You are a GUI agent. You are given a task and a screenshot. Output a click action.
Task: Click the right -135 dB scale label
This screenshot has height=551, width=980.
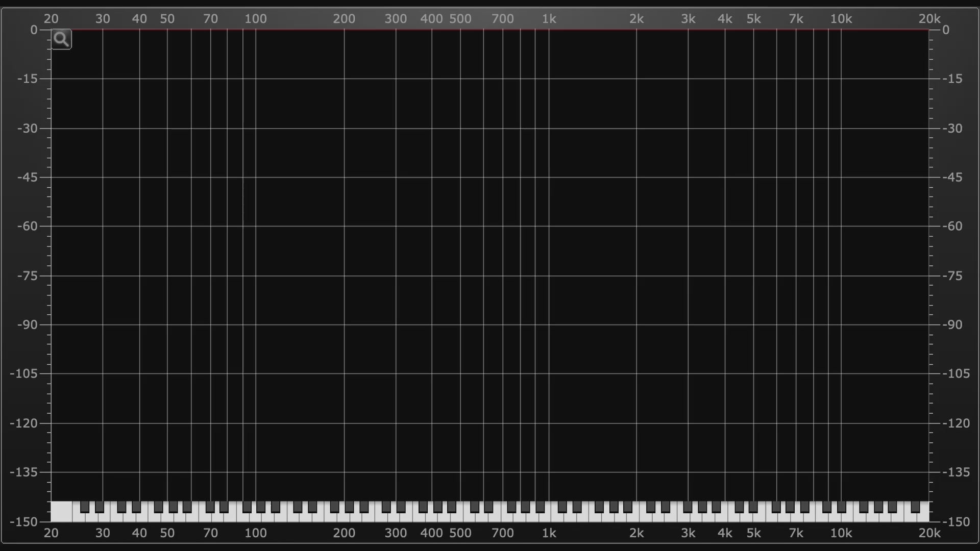[955, 472]
